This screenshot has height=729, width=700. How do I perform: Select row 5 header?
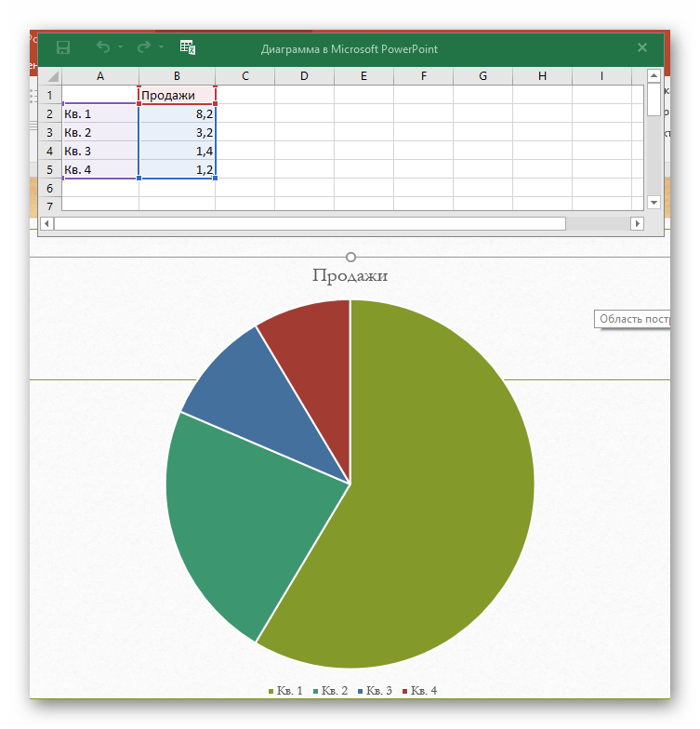(x=50, y=169)
